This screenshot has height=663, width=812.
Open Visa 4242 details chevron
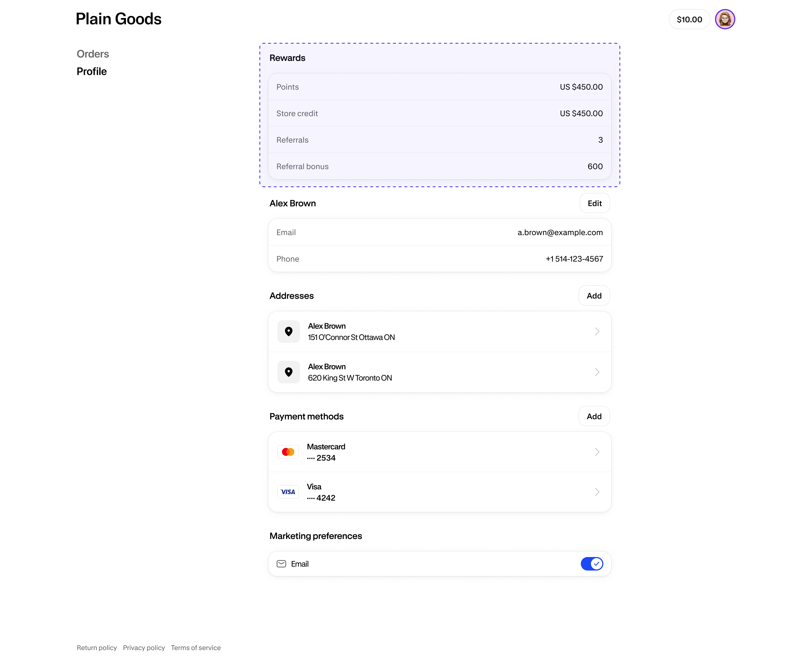point(597,492)
